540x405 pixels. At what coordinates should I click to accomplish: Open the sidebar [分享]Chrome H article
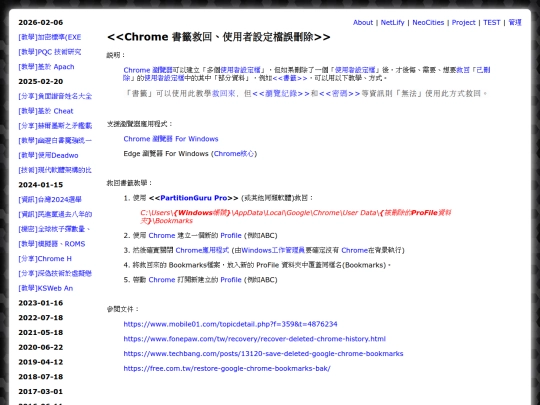45,259
